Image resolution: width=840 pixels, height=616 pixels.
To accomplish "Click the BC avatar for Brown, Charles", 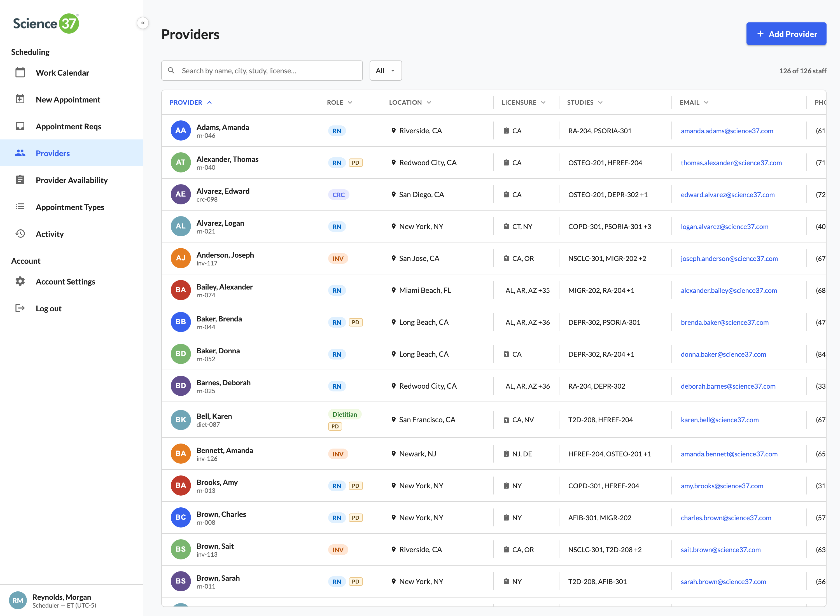I will point(181,517).
